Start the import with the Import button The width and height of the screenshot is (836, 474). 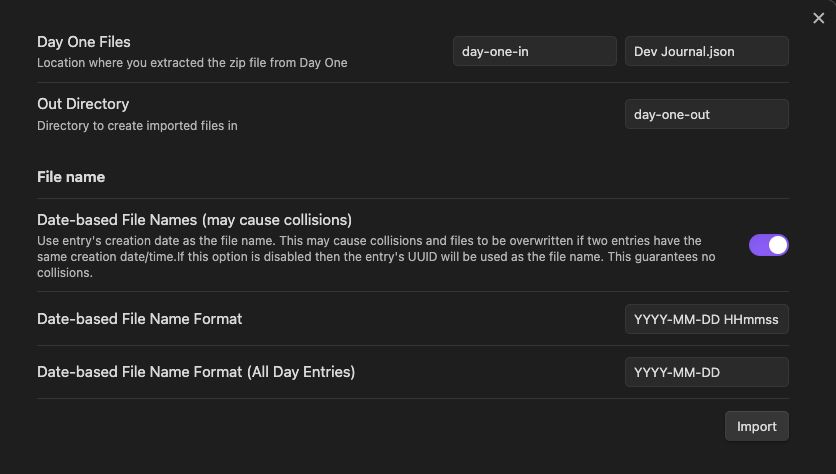click(x=757, y=426)
